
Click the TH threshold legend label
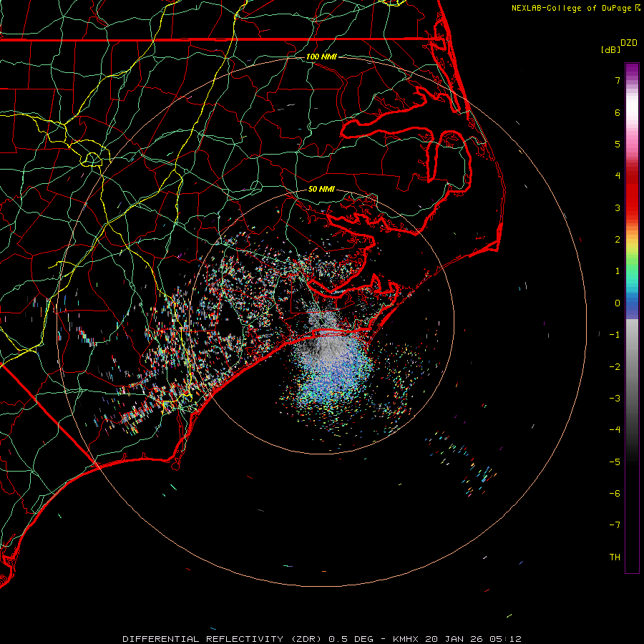coord(615,557)
